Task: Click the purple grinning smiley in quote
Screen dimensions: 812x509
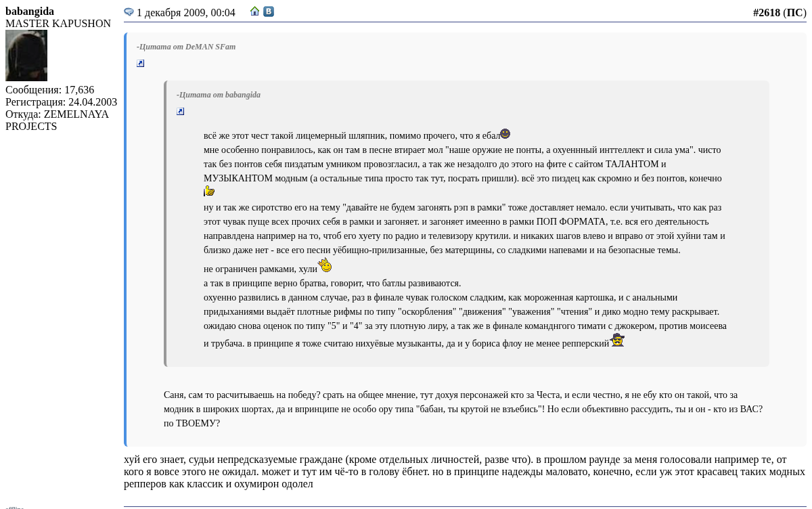Action: 505,134
